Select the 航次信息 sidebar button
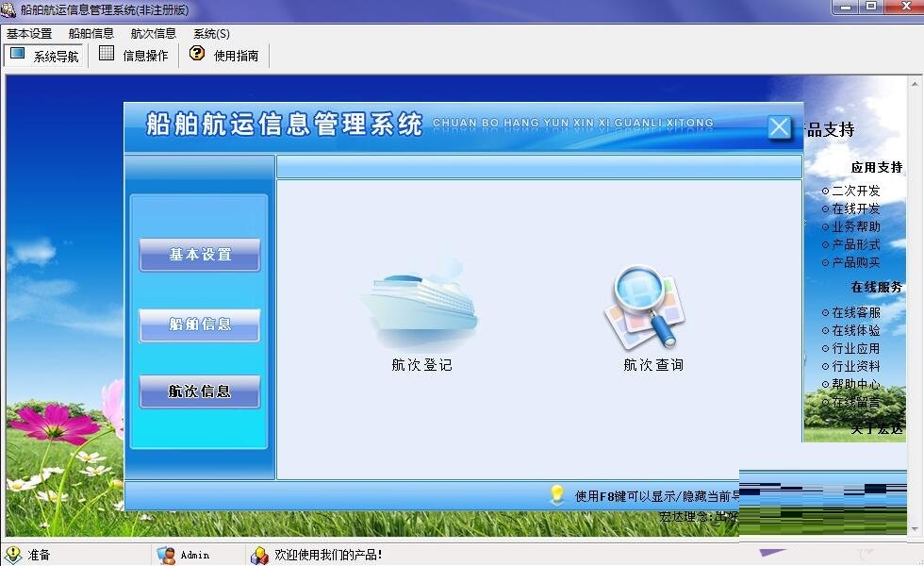The height and width of the screenshot is (566, 924). coord(200,391)
